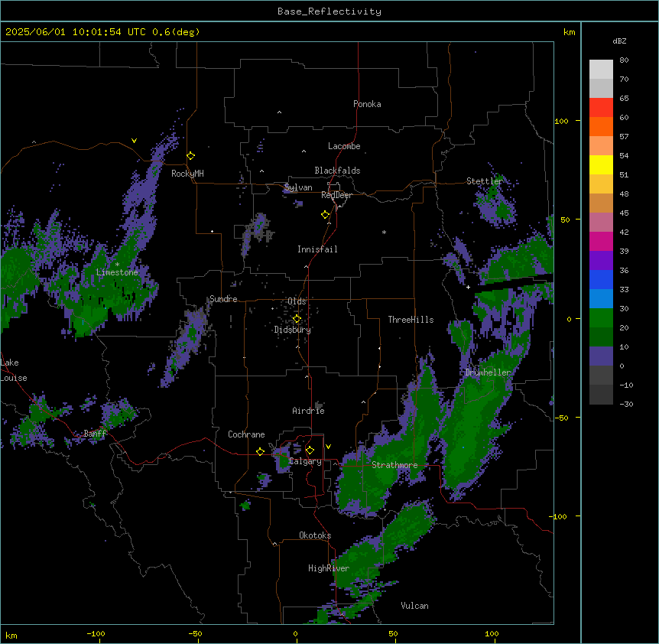
Task: Click the Banff town label
Action: tap(96, 434)
